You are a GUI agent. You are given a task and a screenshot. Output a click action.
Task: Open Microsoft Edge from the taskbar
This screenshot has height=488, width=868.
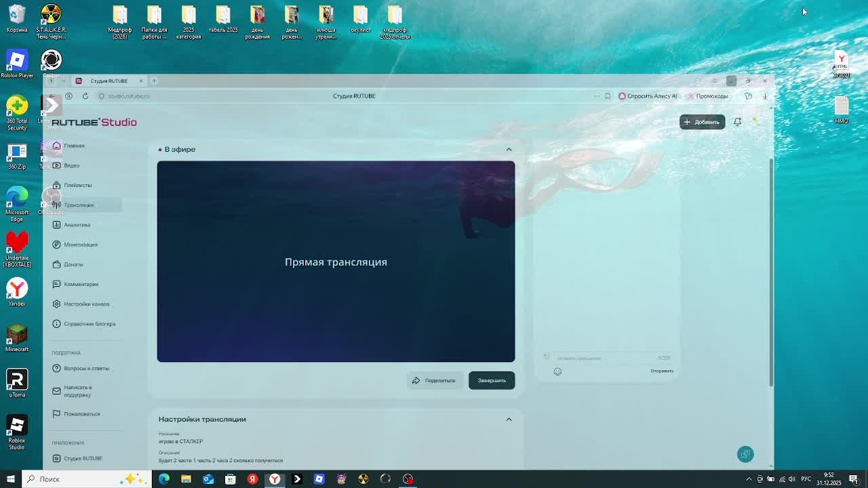(164, 479)
